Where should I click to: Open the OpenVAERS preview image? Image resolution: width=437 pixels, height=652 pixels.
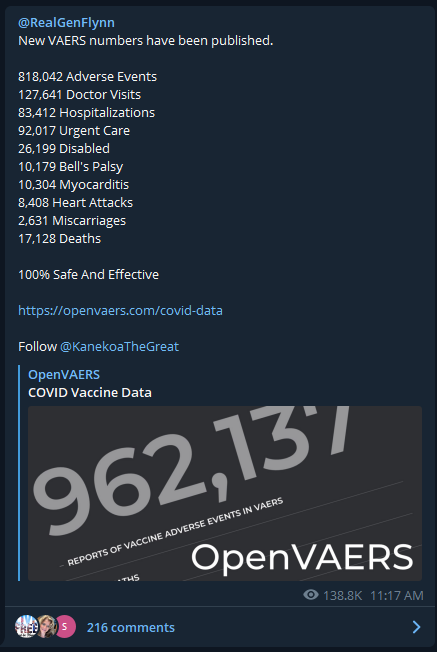225,493
